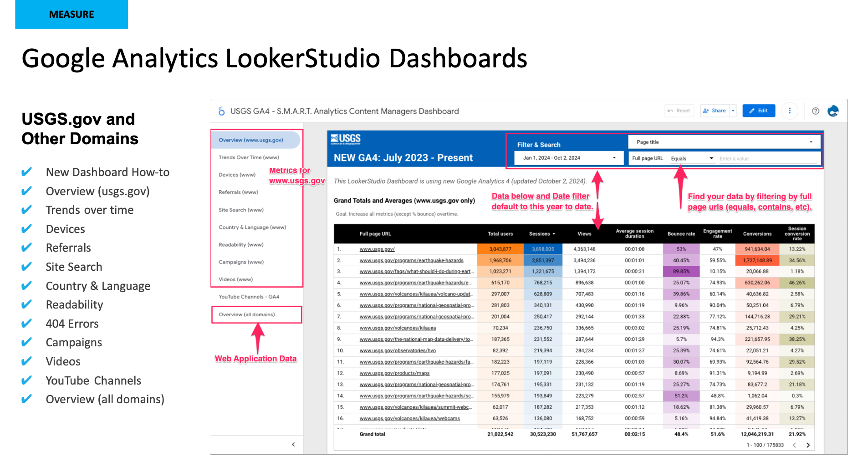
Task: Open the faqs/what-should-i-do-during-eart link
Action: click(416, 271)
